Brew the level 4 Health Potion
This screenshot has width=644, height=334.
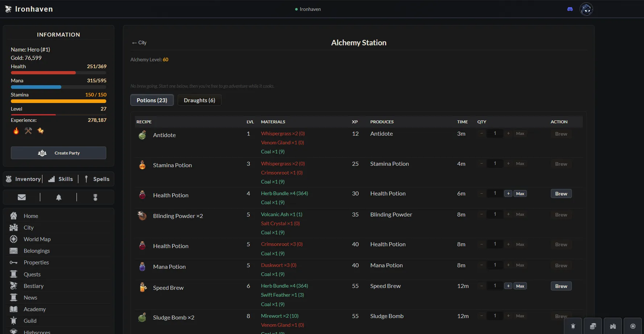tap(561, 194)
